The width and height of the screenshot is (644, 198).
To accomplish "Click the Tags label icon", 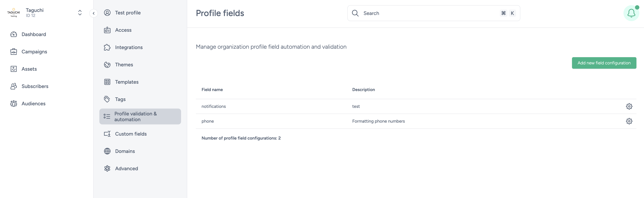I will (x=107, y=99).
